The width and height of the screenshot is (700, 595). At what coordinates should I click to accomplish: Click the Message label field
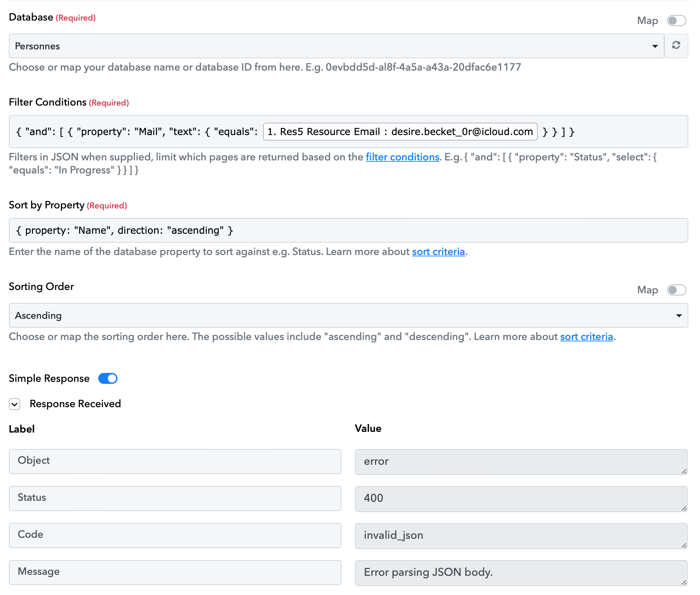click(x=175, y=572)
